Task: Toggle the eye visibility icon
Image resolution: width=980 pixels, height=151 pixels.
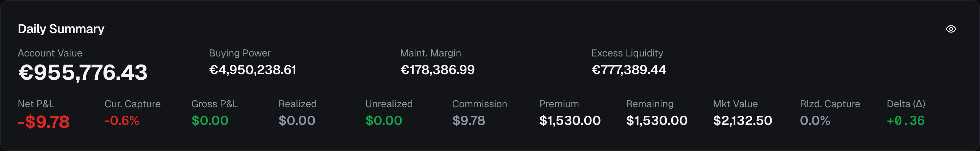Action: [x=951, y=29]
